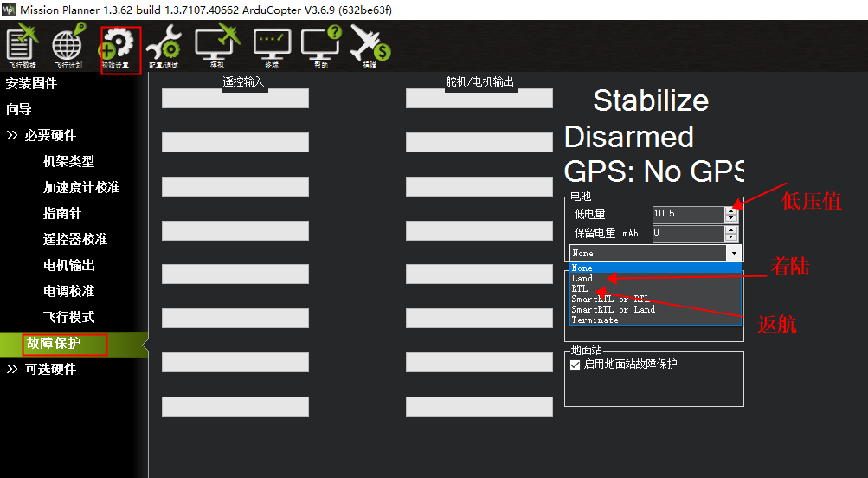Open the 终端 terminal icon

click(272, 47)
